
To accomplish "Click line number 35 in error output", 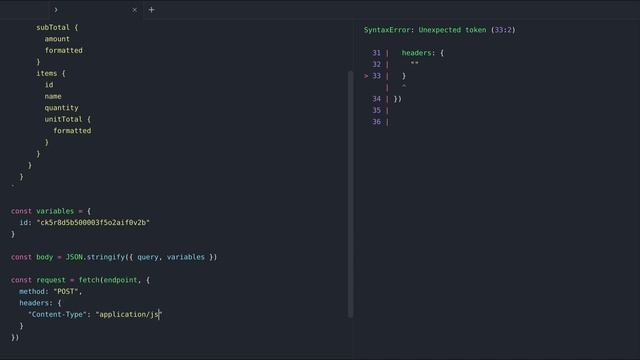I will pyautogui.click(x=376, y=110).
